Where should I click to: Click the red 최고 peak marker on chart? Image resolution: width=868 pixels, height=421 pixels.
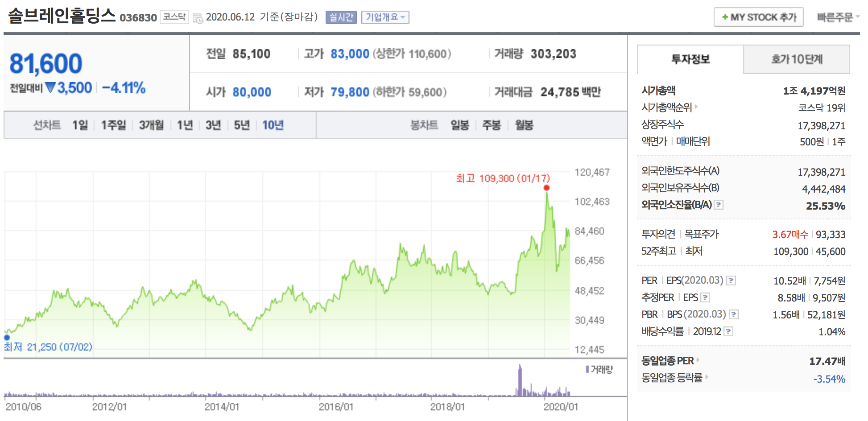(x=546, y=188)
